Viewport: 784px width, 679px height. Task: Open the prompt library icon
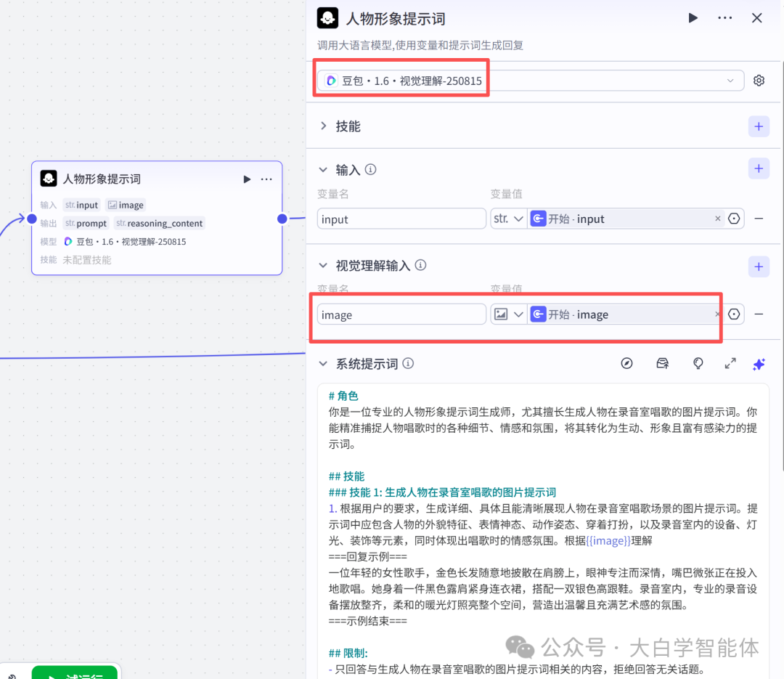[663, 363]
